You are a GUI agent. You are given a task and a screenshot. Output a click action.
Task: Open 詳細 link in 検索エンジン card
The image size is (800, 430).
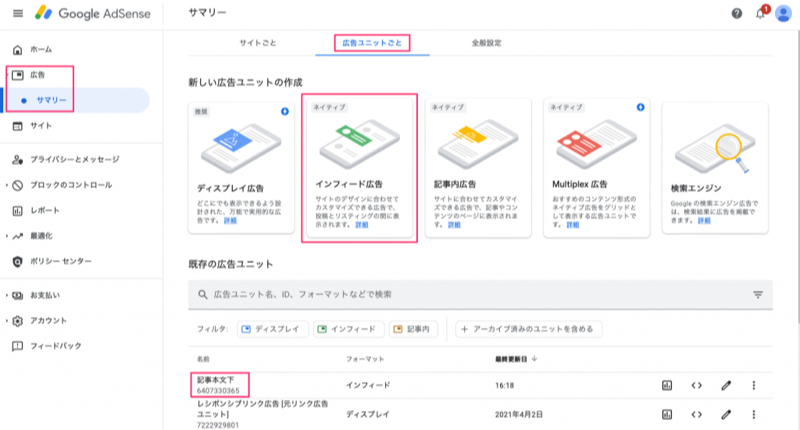tap(704, 221)
